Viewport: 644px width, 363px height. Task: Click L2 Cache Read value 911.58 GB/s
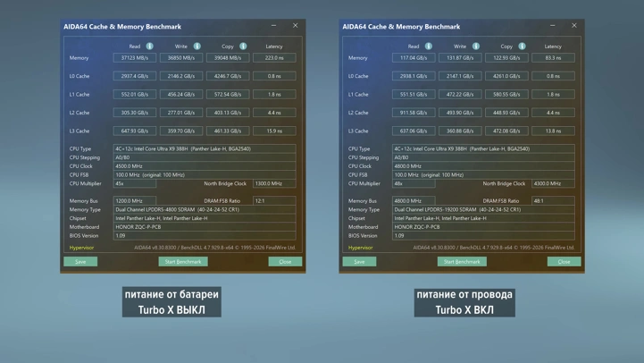tap(414, 113)
